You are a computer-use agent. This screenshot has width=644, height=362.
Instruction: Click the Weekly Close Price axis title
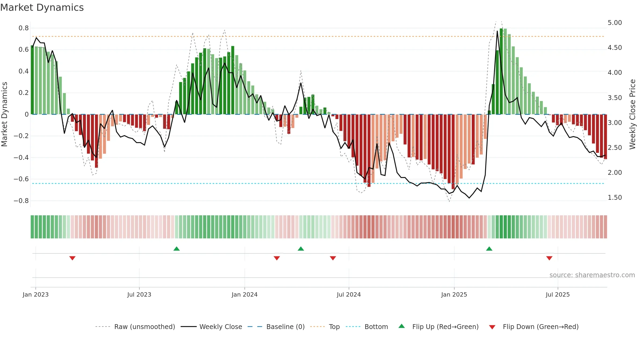632,114
